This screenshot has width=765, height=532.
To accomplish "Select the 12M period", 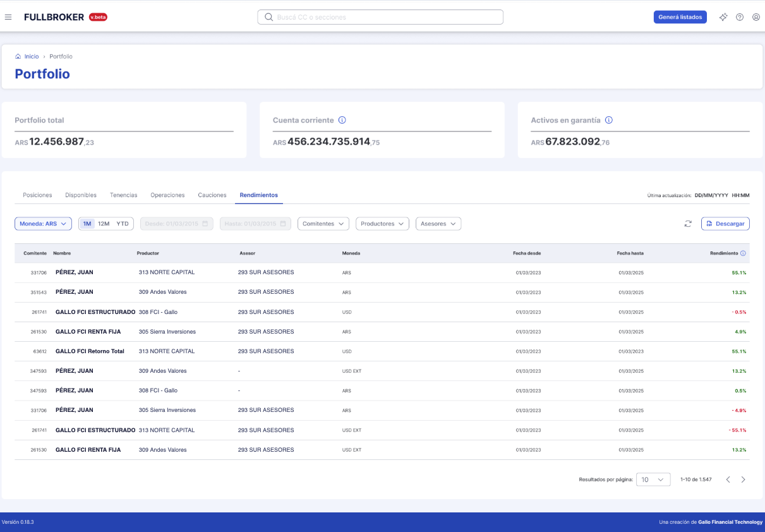I will point(104,224).
